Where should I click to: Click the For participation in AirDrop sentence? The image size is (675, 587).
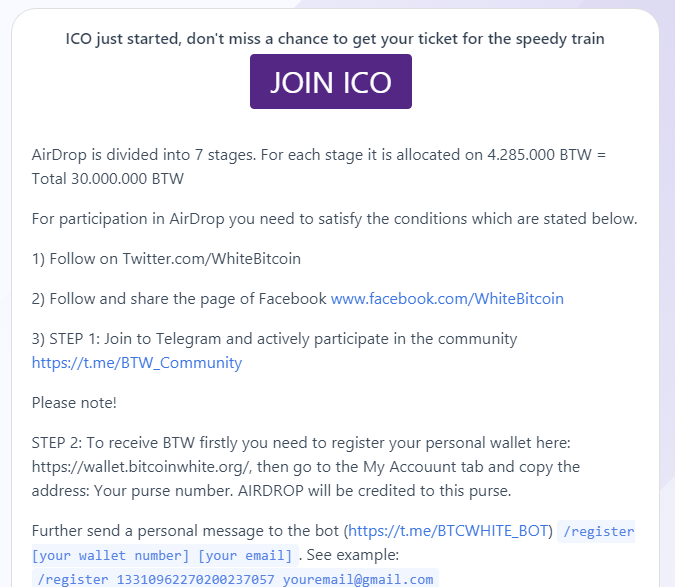point(334,219)
